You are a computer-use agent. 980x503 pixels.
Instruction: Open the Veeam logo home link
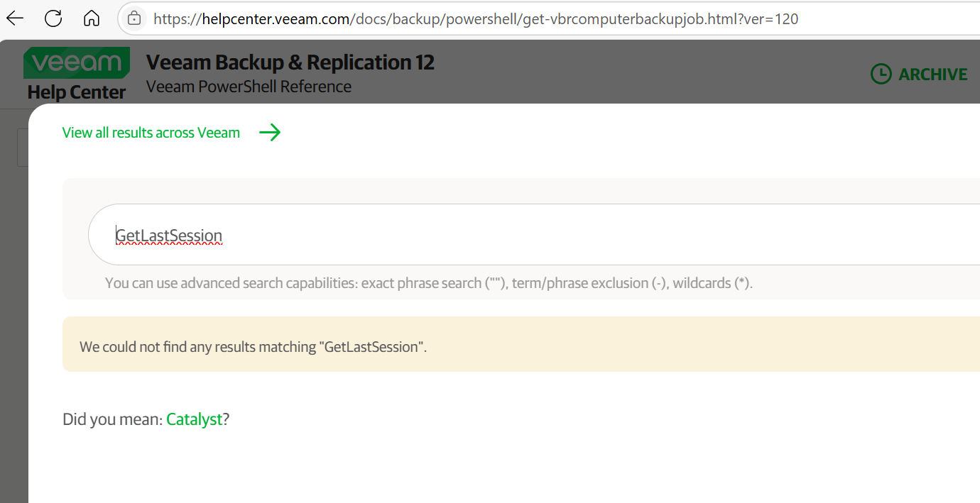tap(77, 62)
